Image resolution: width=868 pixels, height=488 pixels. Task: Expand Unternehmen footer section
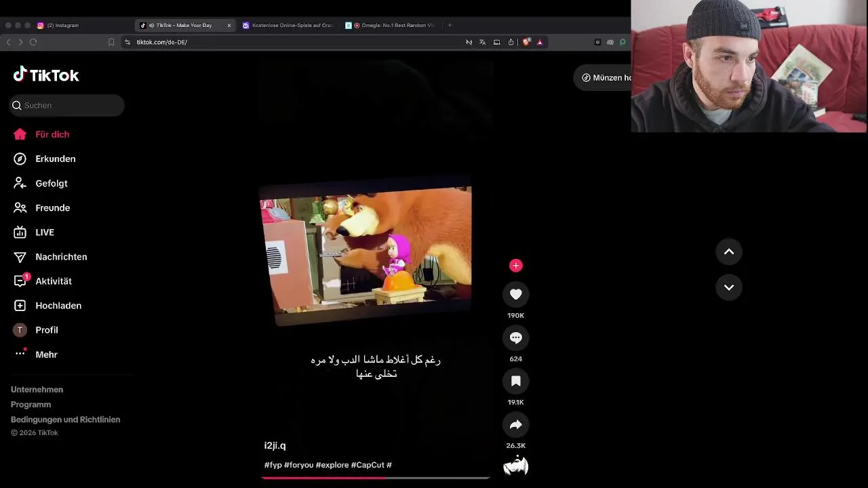37,389
